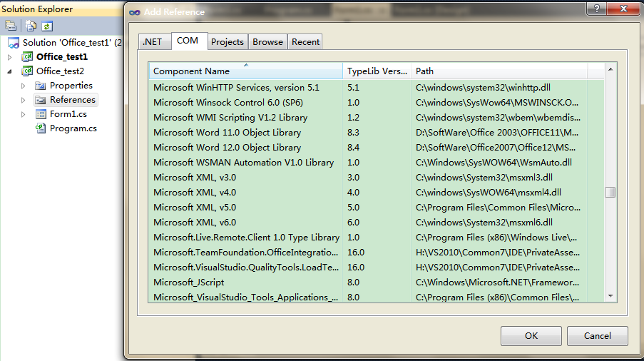Click the Add Reference dialog title icon
The height and width of the screenshot is (361, 644).
(x=134, y=12)
